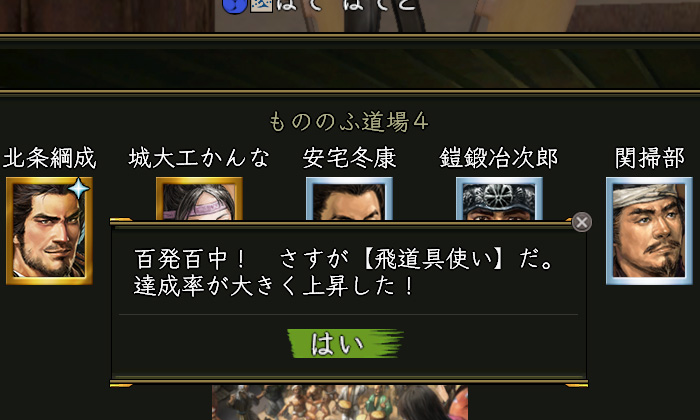Click the crowd scene image at the bottom
700x420 pixels.
(x=340, y=403)
